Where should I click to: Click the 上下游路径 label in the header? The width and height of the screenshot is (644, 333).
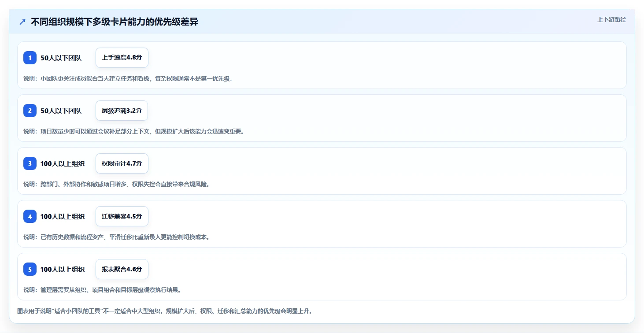click(611, 19)
